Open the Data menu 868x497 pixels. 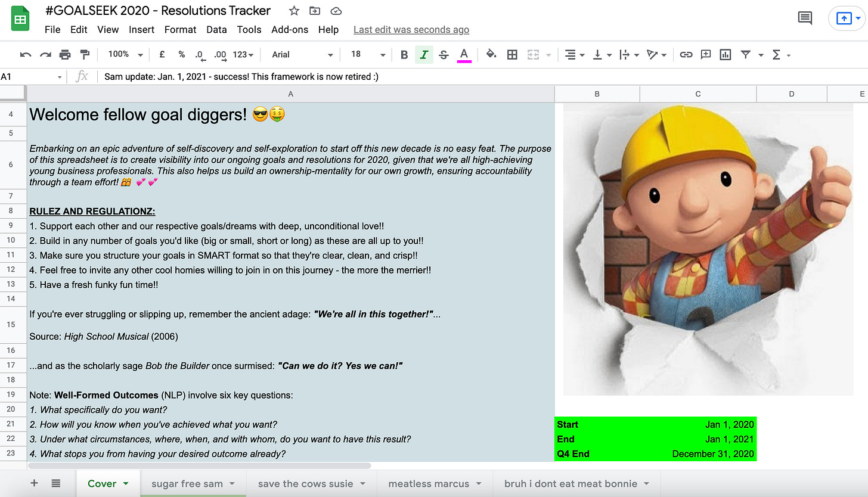216,30
